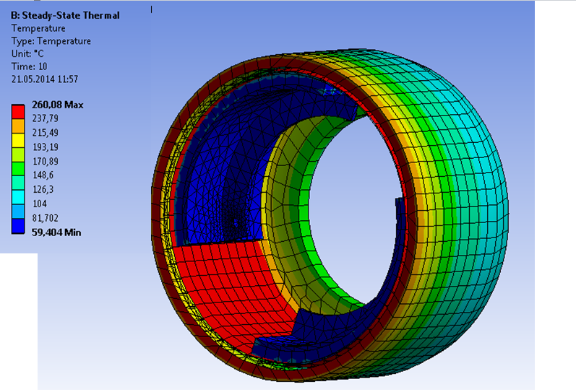Click the '260,08 Max' legend value
Screen dimensions: 576x392
click(58, 105)
